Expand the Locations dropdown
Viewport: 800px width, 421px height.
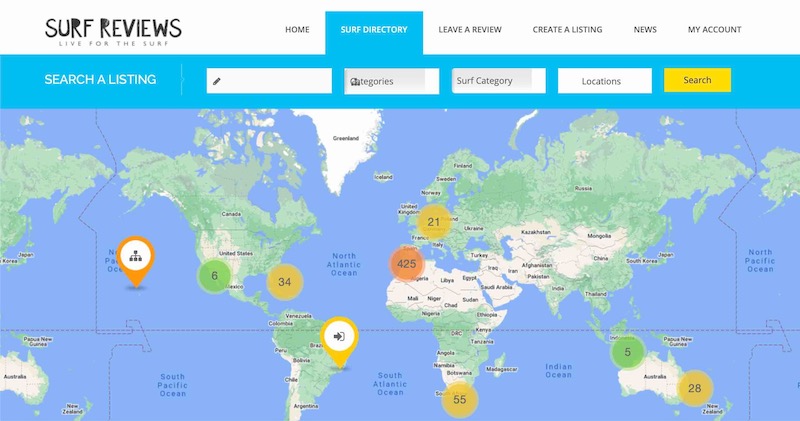click(604, 81)
